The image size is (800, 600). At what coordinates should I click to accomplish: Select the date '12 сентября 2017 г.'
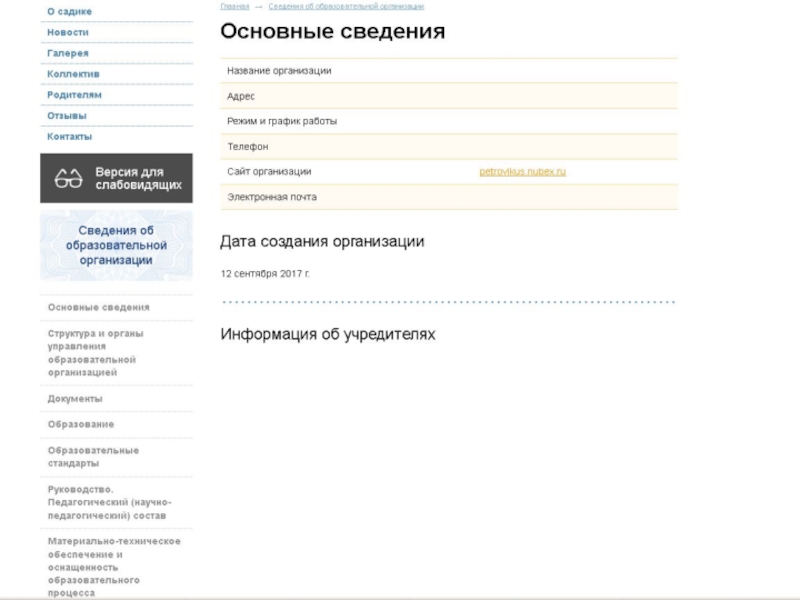[x=265, y=273]
